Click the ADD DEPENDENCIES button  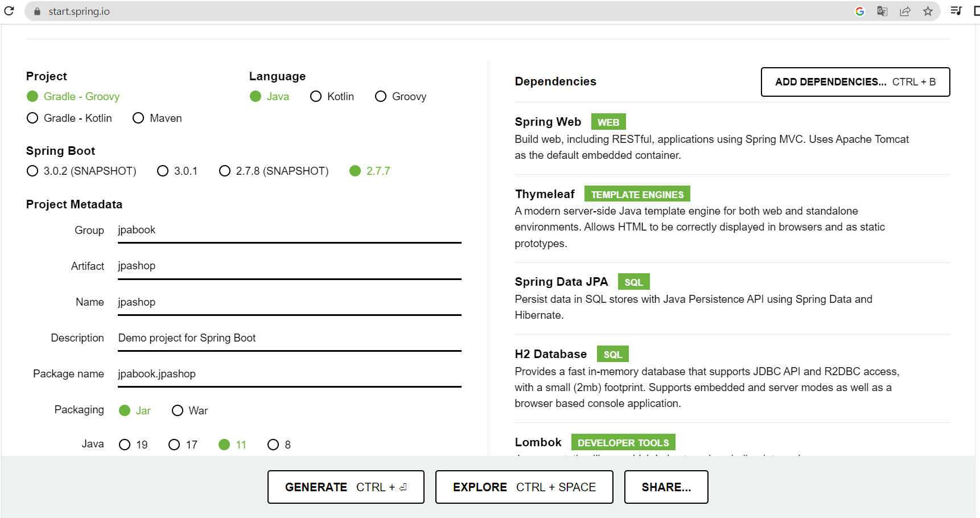(855, 82)
